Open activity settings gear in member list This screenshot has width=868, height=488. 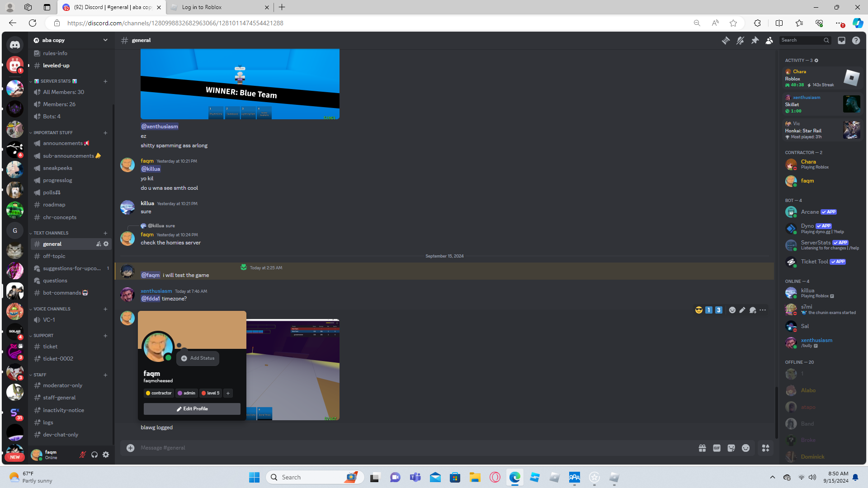816,61
